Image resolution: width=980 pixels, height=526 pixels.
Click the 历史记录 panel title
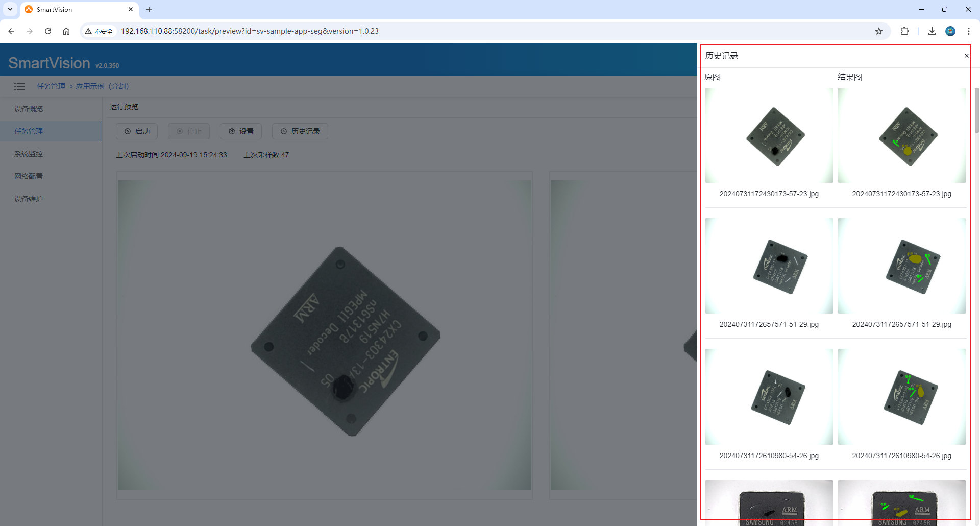(722, 56)
